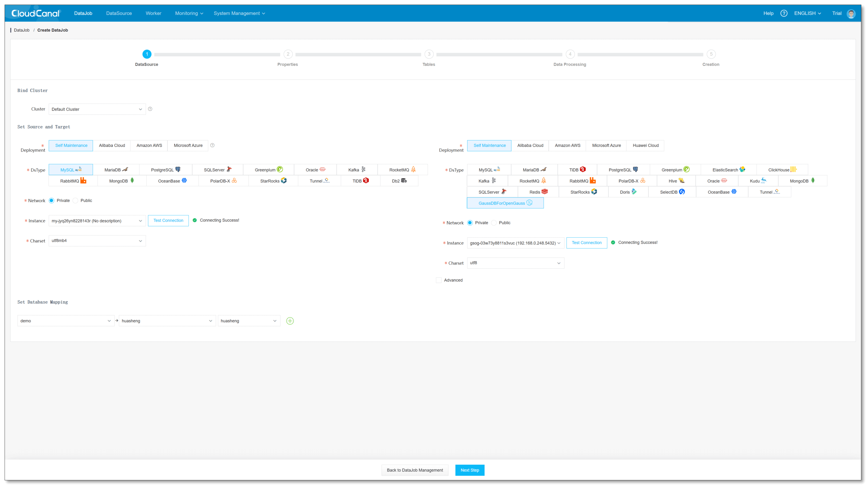The height and width of the screenshot is (487, 868).
Task: Click the Next Step button
Action: [470, 470]
